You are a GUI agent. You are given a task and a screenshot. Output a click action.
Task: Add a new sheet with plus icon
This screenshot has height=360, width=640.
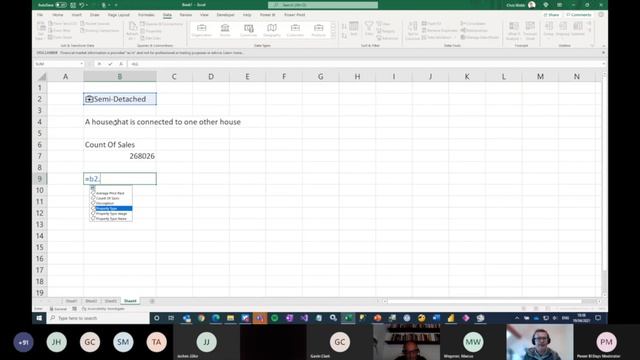click(x=152, y=301)
